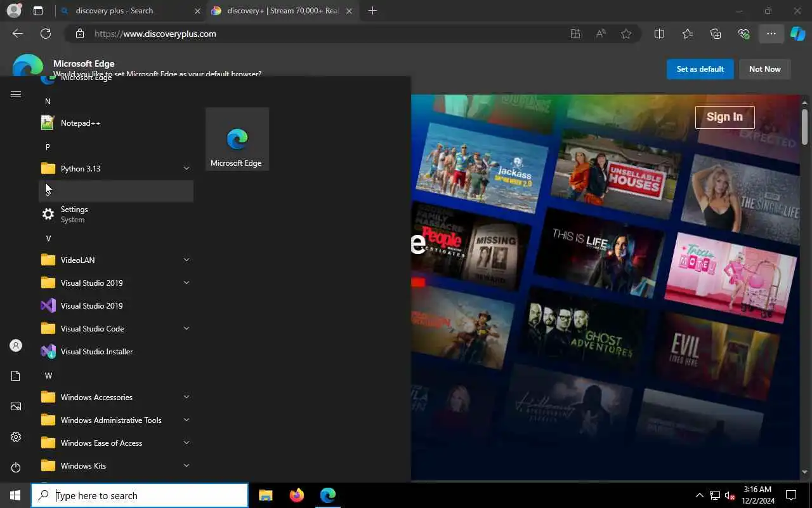The height and width of the screenshot is (508, 812).
Task: Expand the Python 3.13 folder
Action: pyautogui.click(x=116, y=168)
